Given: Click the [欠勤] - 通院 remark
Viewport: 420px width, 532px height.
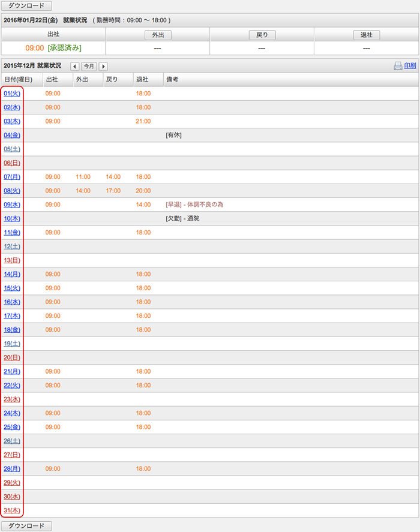Looking at the screenshot, I should [182, 218].
